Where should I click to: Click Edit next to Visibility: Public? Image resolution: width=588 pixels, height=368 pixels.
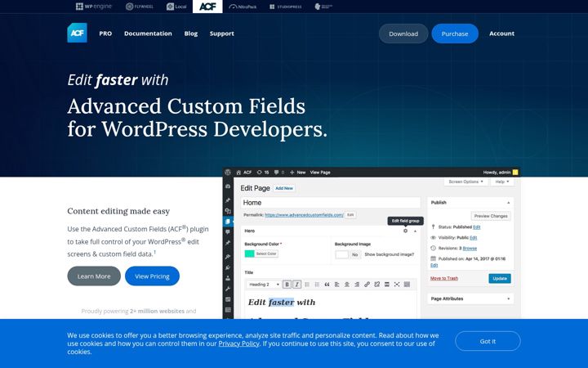[x=473, y=238]
